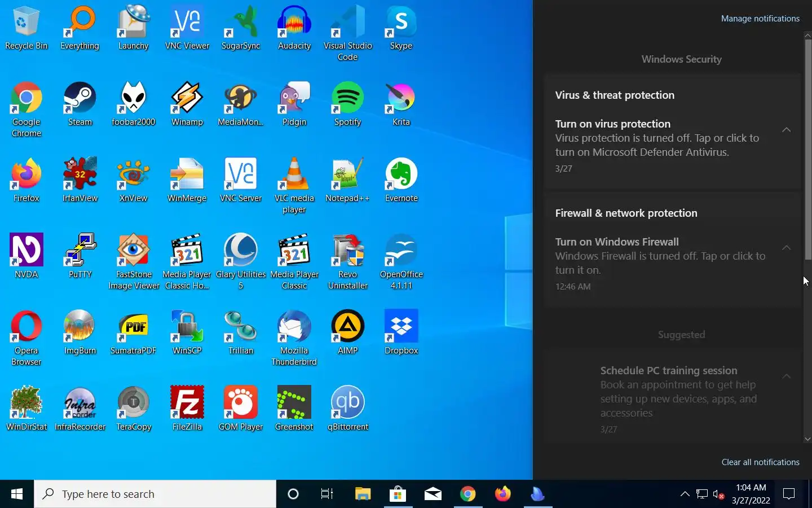
Task: Open Audacity desktop shortcut
Action: click(x=294, y=28)
